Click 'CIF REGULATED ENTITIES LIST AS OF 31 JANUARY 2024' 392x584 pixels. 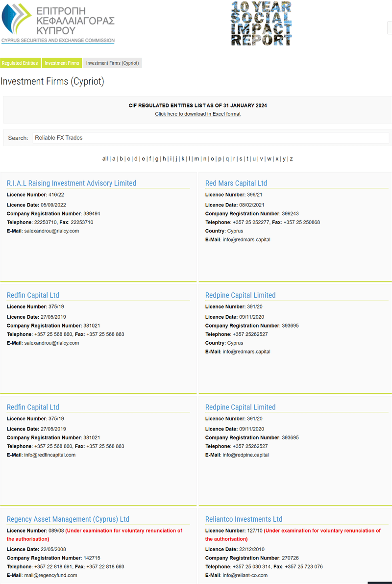(x=197, y=105)
